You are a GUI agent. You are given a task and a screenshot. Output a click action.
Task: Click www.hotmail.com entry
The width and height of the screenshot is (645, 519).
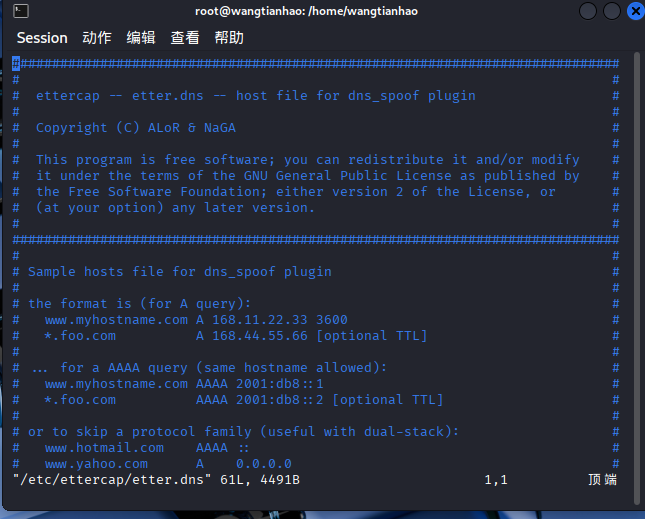(x=104, y=448)
